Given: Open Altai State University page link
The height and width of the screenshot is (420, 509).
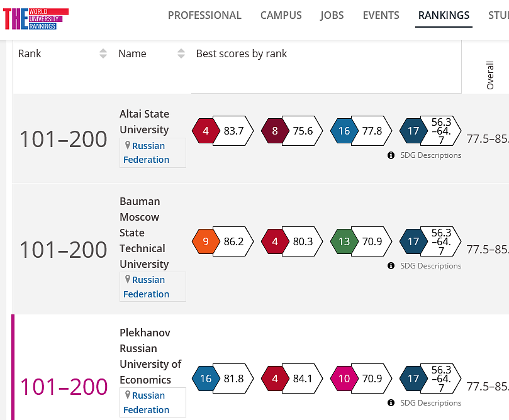Looking at the screenshot, I should pyautogui.click(x=144, y=121).
